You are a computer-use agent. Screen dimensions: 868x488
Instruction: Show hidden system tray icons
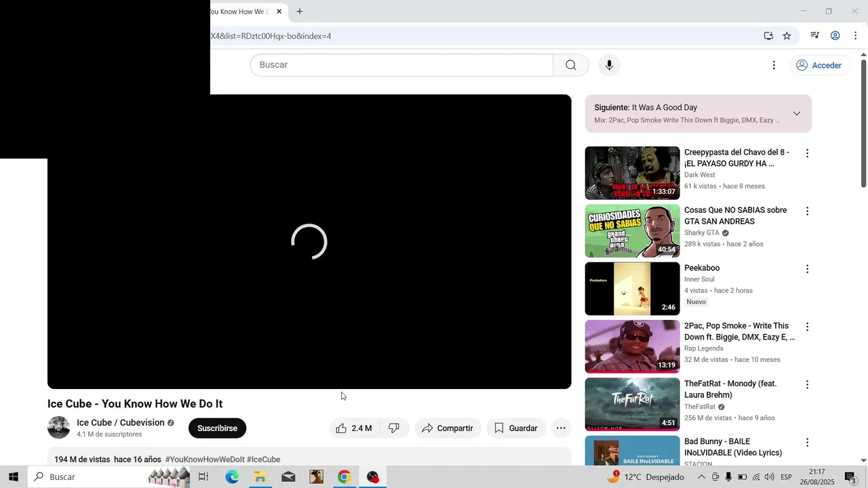pyautogui.click(x=702, y=477)
